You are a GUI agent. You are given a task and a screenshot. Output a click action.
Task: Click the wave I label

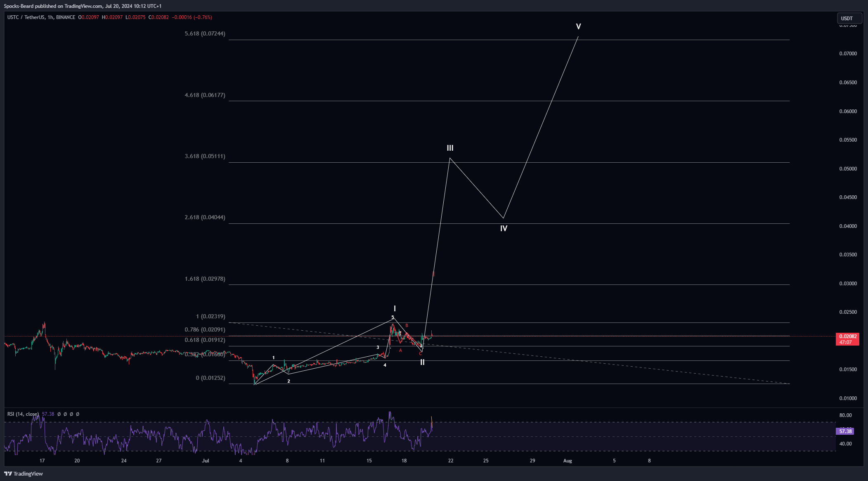[395, 308]
